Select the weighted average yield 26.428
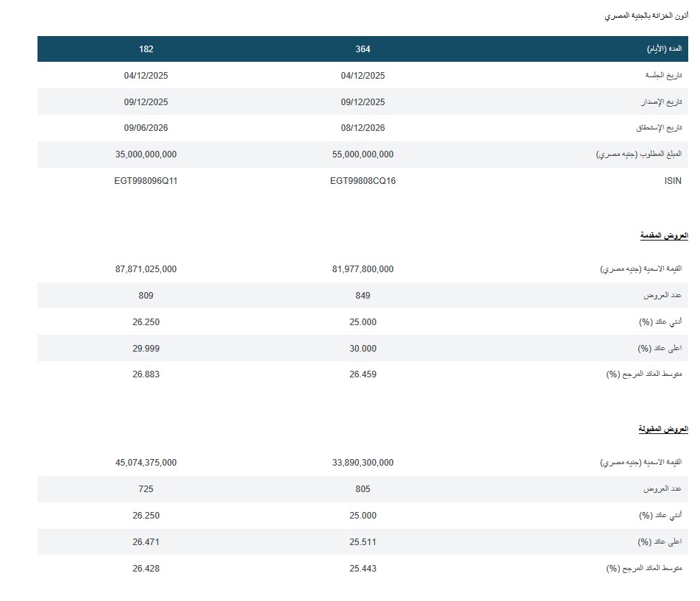Viewport: 700px width, 601px height. [x=146, y=569]
